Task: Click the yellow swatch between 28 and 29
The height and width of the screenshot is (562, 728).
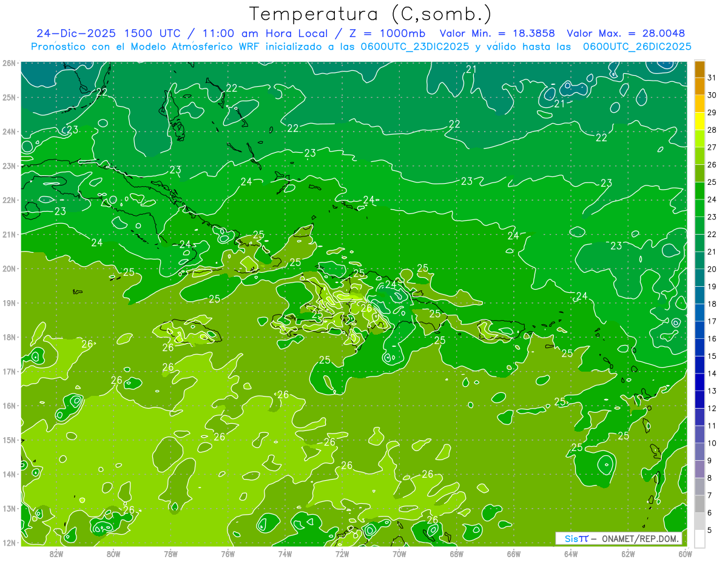Action: tap(699, 121)
